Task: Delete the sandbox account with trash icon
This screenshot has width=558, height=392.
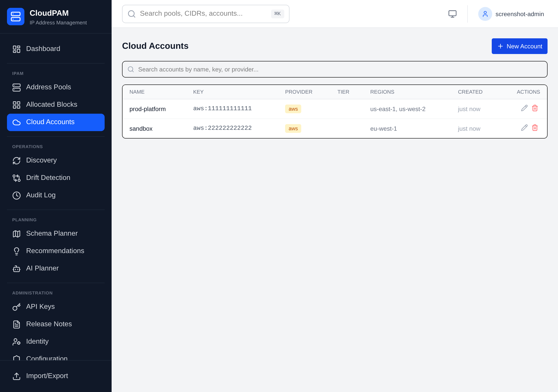Action: pyautogui.click(x=535, y=128)
